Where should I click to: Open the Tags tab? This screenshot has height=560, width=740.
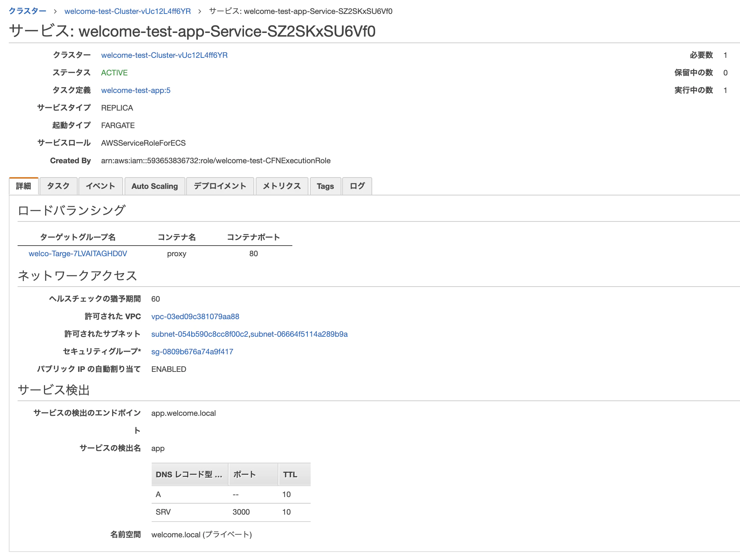(x=325, y=186)
